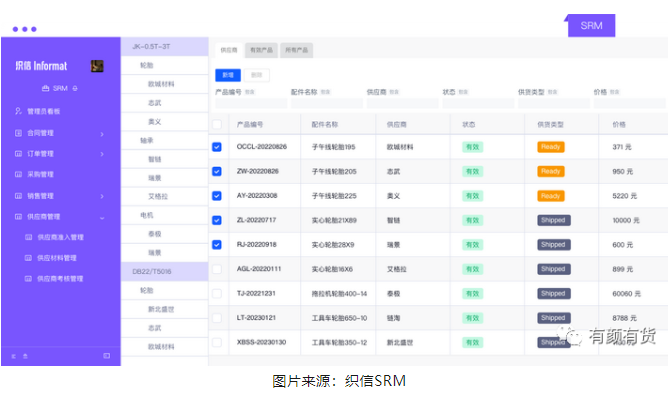Click the 合同管理 menu icon

pyautogui.click(x=18, y=133)
